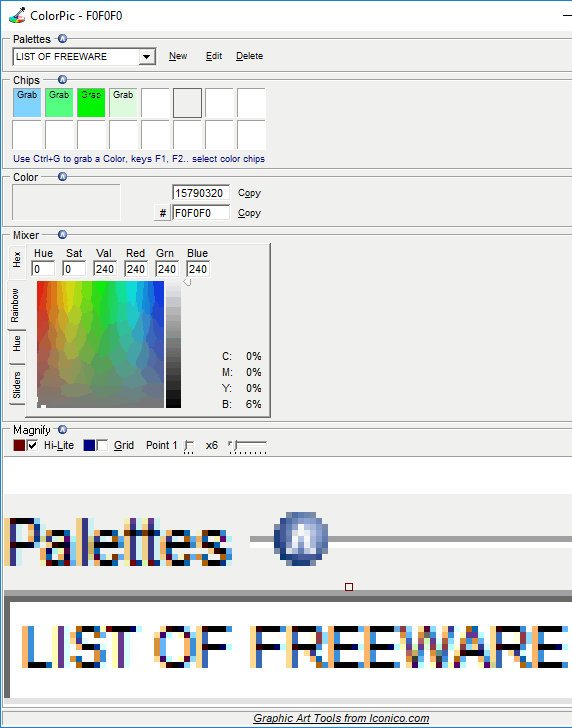Screen dimensions: 572x728
Task: Select the light green Grab chip
Action: (59, 103)
